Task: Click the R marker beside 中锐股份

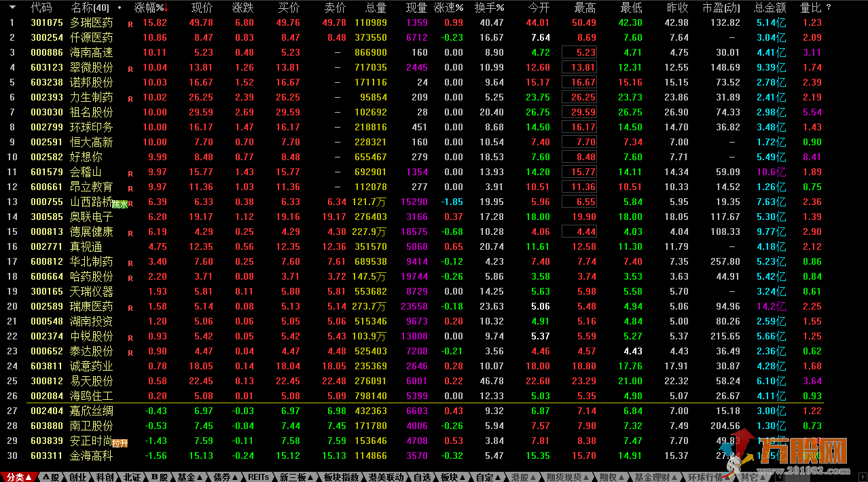Action: pos(130,337)
